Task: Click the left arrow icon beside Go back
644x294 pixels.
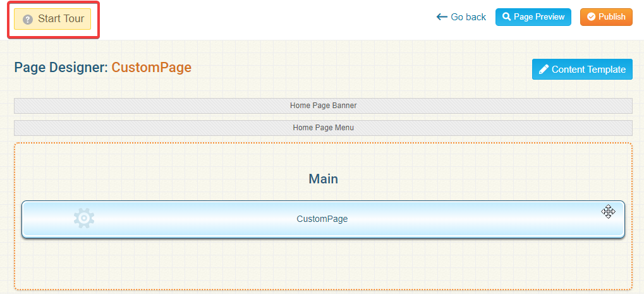Action: pyautogui.click(x=442, y=17)
